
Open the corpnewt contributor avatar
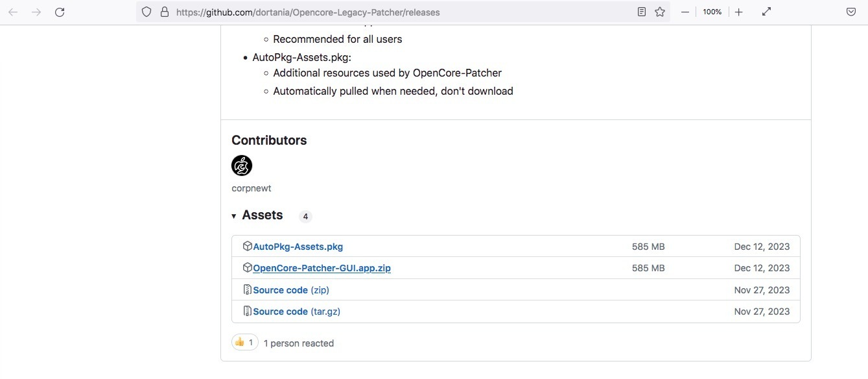[x=242, y=165]
